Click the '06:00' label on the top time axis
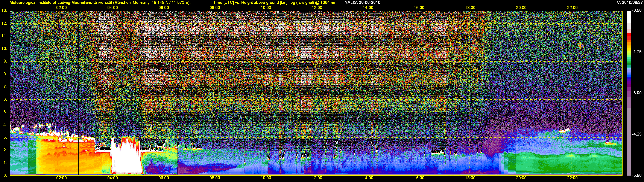The width and height of the screenshot is (644, 182). coord(164,7)
